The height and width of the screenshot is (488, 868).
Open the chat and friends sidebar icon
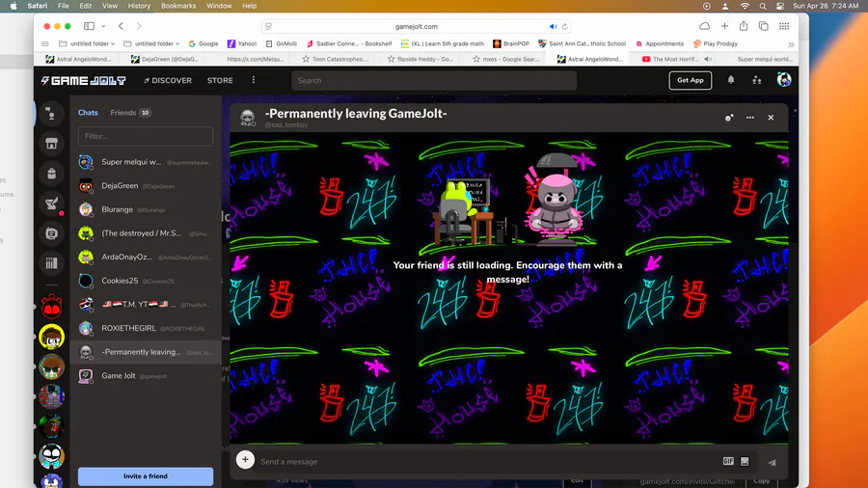tap(51, 114)
